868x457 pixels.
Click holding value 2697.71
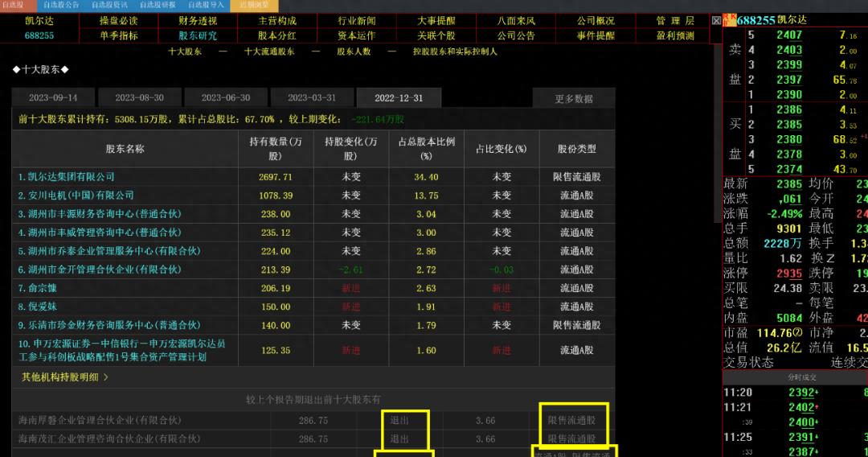click(275, 177)
